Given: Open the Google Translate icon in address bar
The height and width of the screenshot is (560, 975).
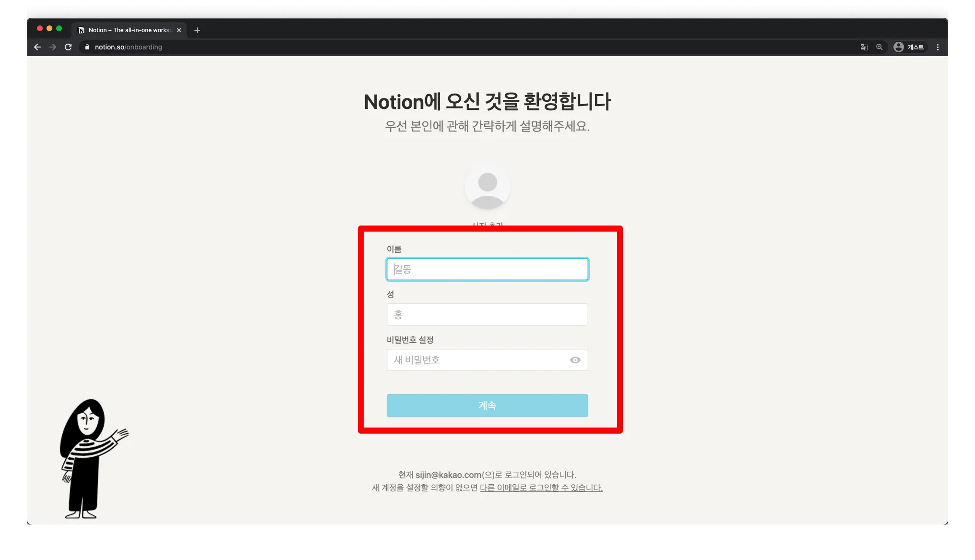Looking at the screenshot, I should pos(864,47).
